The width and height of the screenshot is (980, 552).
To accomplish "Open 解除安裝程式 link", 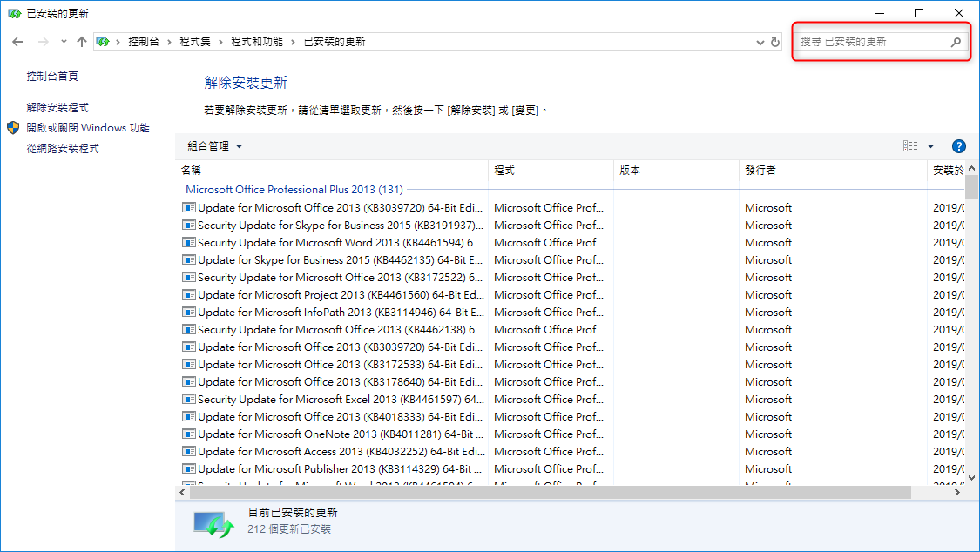I will point(57,107).
